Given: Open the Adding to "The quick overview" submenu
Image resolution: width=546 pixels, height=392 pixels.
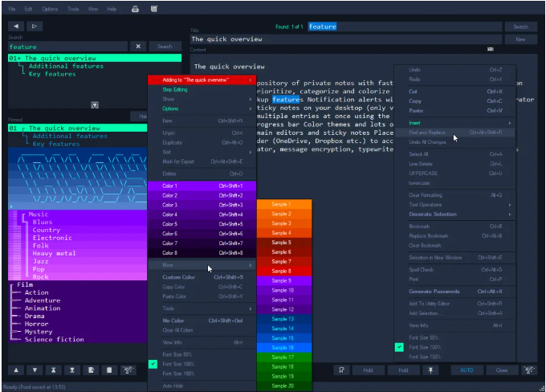Looking at the screenshot, I should [x=202, y=80].
